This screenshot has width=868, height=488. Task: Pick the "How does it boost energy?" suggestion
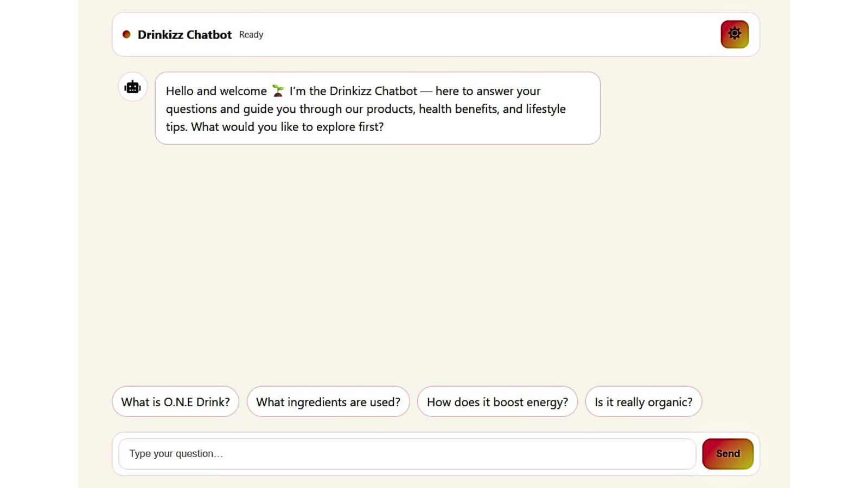coord(497,402)
